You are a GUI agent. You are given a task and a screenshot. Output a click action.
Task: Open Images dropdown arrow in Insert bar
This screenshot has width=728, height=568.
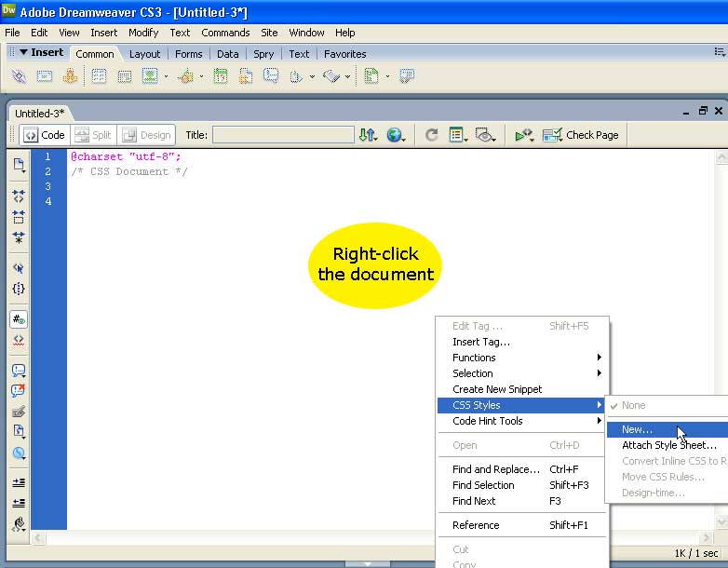tap(166, 76)
